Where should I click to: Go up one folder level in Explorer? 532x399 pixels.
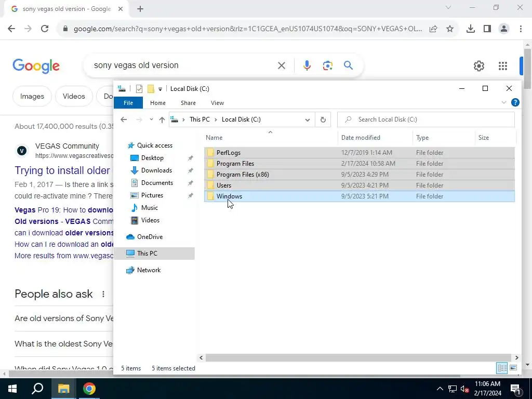pyautogui.click(x=162, y=119)
